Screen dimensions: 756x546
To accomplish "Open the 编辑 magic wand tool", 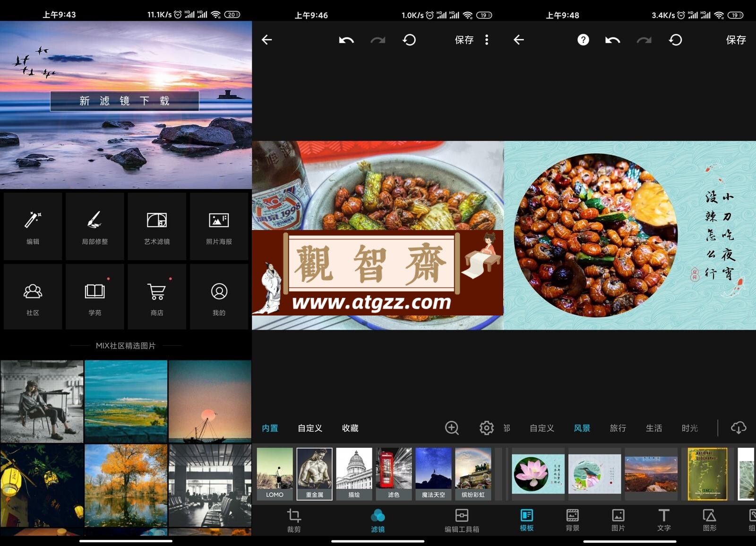I will pos(33,226).
